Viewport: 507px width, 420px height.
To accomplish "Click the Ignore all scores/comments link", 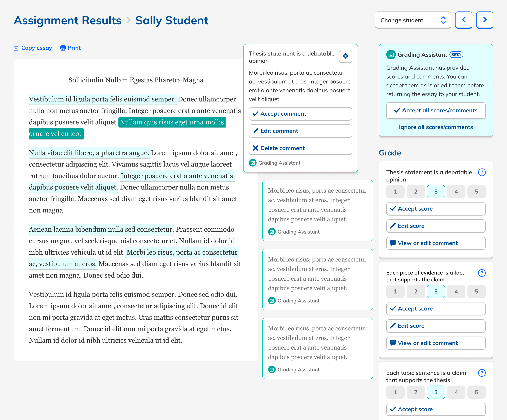I will coord(436,127).
